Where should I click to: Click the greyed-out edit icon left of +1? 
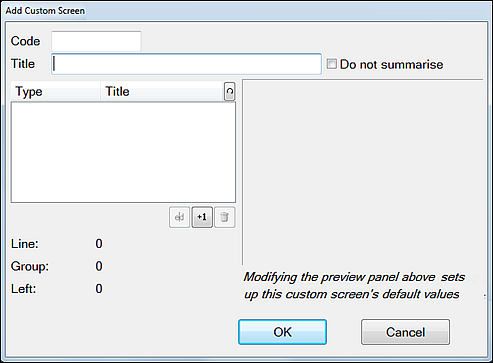[x=179, y=217]
